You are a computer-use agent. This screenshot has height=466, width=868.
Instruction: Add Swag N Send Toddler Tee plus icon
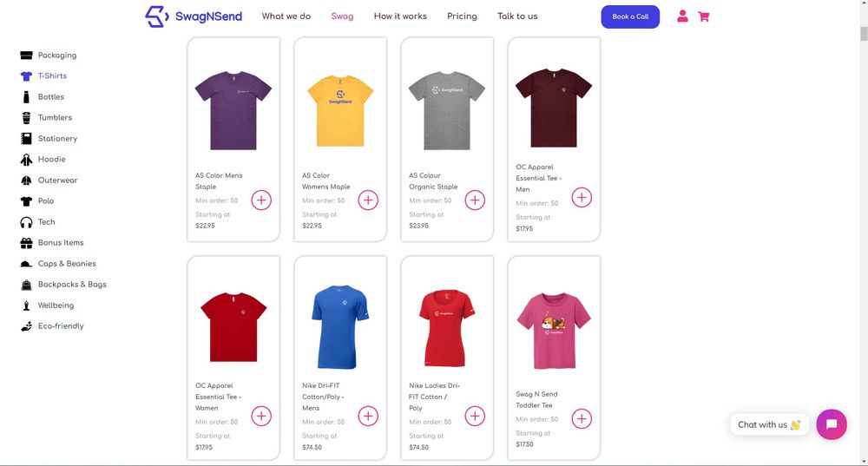click(582, 418)
